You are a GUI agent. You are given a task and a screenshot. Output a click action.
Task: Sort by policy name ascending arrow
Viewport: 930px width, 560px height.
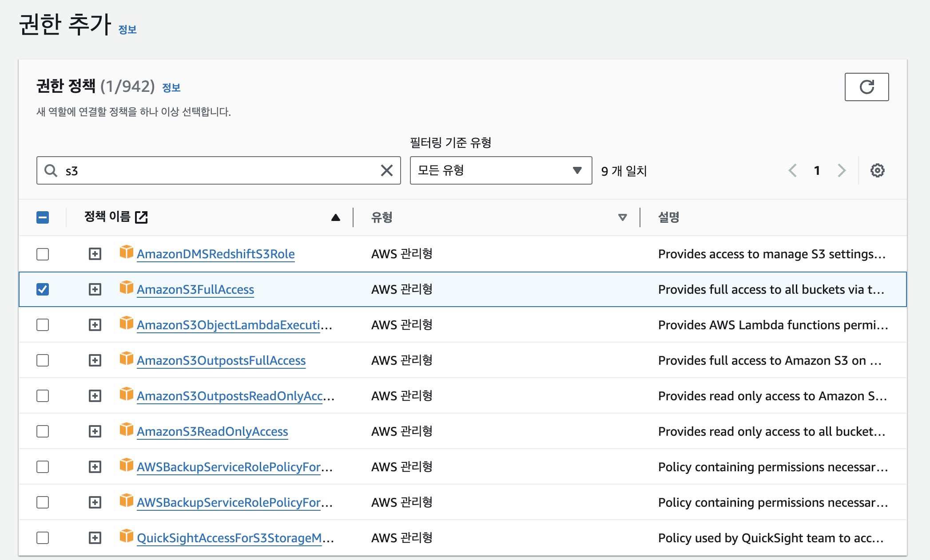(336, 217)
